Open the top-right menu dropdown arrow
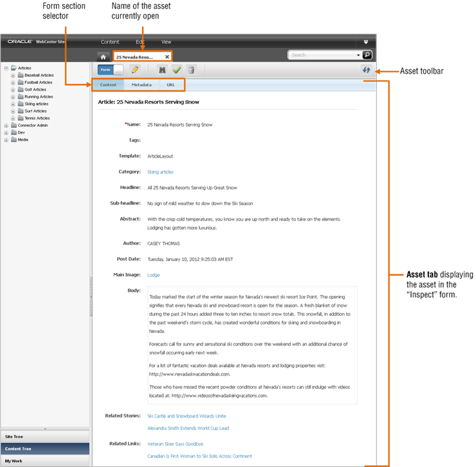 [x=366, y=42]
